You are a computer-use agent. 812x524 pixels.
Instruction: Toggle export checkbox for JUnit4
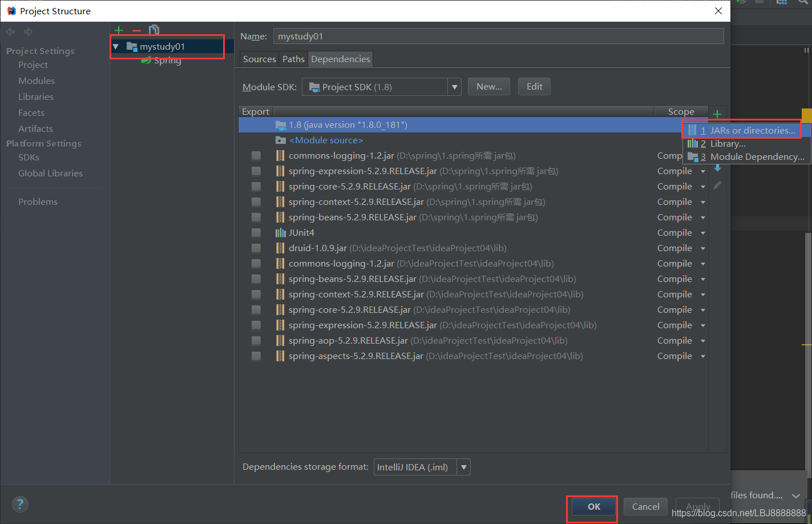pos(256,233)
